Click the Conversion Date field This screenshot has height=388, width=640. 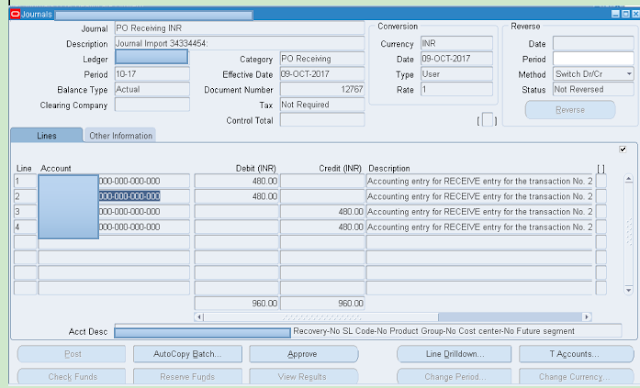pos(456,58)
